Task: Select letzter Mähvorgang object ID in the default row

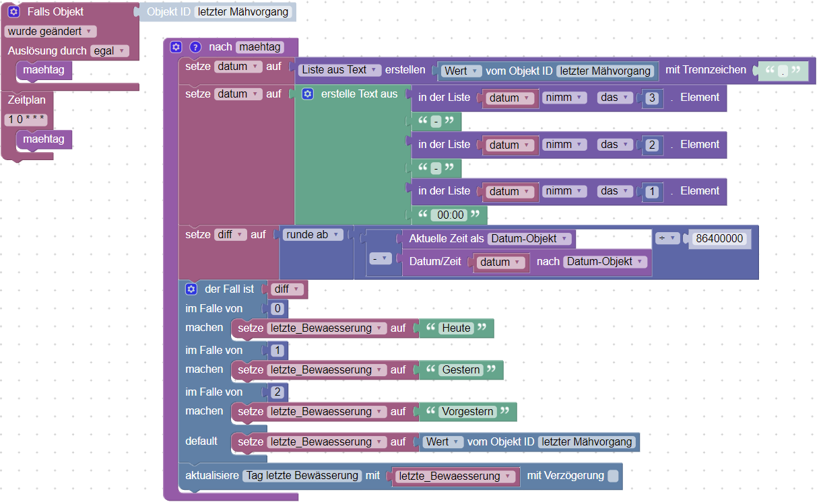Action: [587, 442]
